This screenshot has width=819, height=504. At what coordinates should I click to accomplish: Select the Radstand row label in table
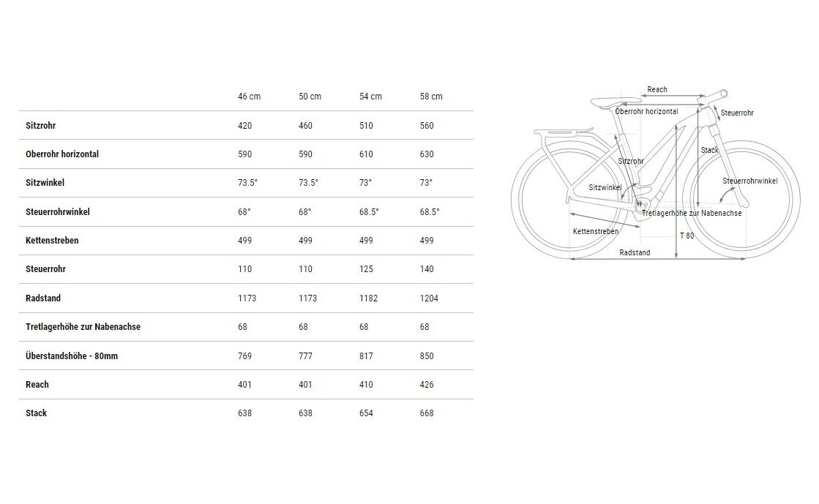point(42,298)
